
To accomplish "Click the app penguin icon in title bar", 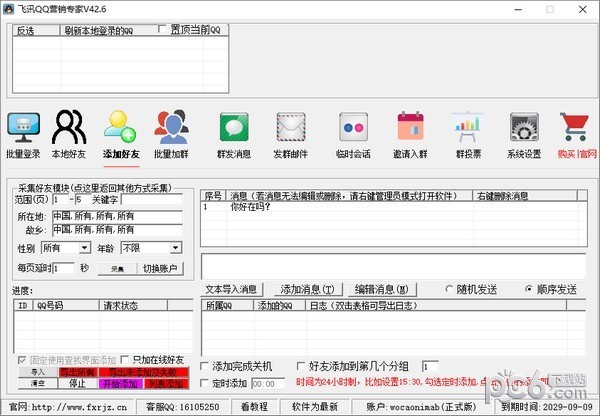I will 8,9.
